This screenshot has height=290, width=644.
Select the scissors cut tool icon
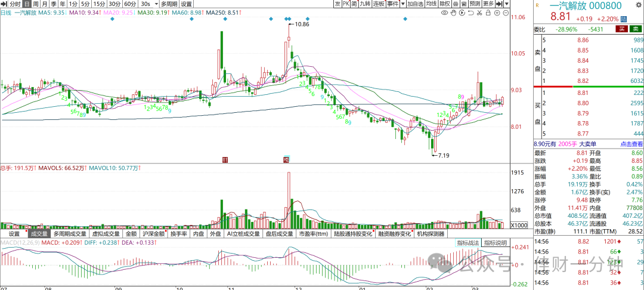479,13
